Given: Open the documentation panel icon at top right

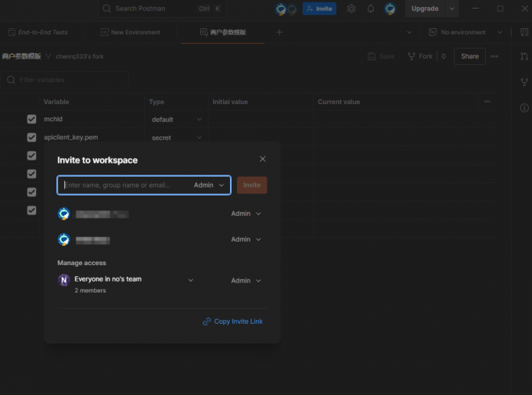Looking at the screenshot, I should tap(524, 32).
